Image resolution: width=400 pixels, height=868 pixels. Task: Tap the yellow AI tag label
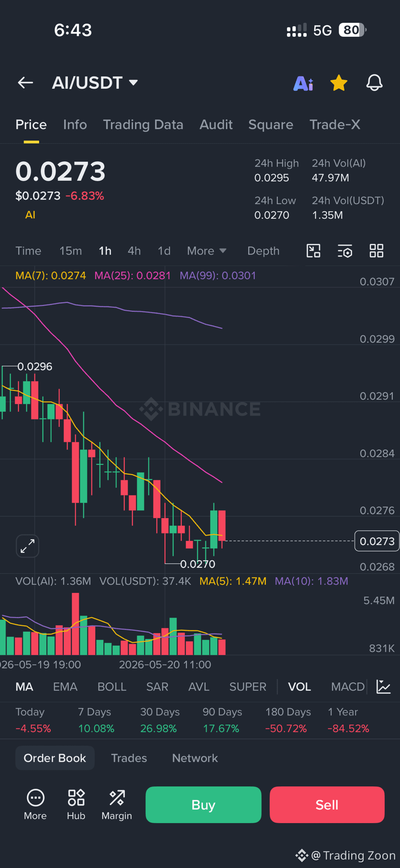[30, 215]
